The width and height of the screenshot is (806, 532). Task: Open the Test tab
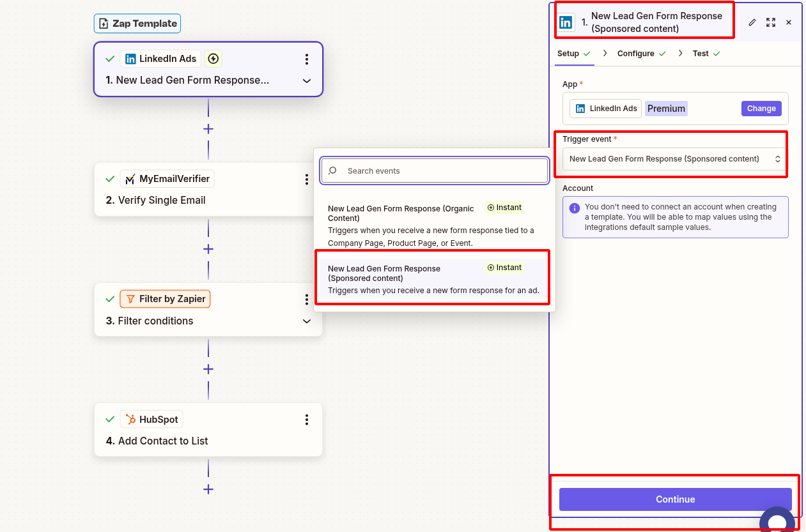point(700,54)
